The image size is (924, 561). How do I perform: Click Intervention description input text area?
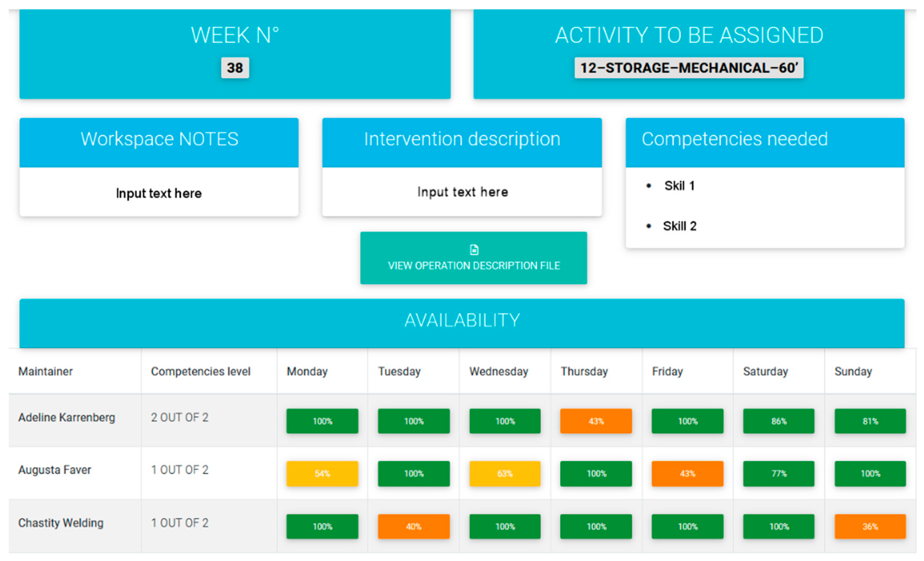pos(462,192)
